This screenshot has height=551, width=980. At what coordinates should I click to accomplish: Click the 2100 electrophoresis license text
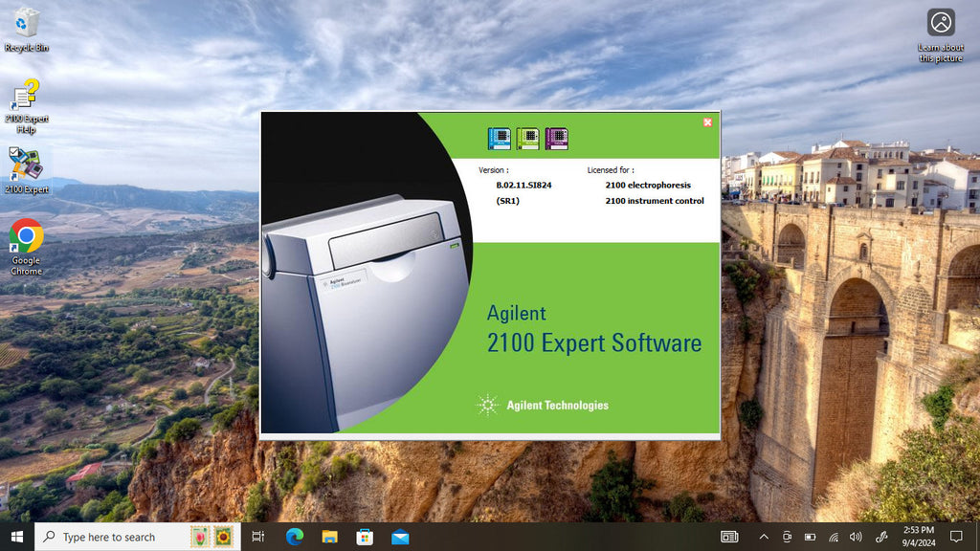pyautogui.click(x=648, y=185)
